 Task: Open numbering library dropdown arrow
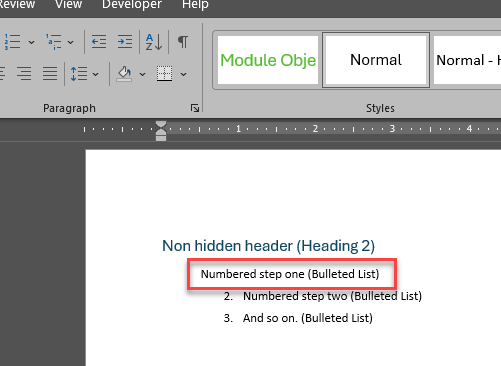[31, 42]
